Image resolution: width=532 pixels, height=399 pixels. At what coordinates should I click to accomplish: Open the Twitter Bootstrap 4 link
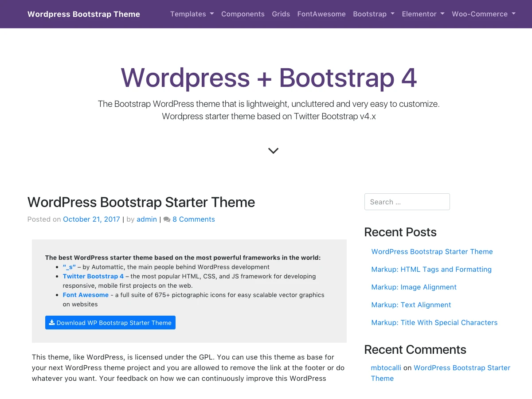[x=93, y=276]
